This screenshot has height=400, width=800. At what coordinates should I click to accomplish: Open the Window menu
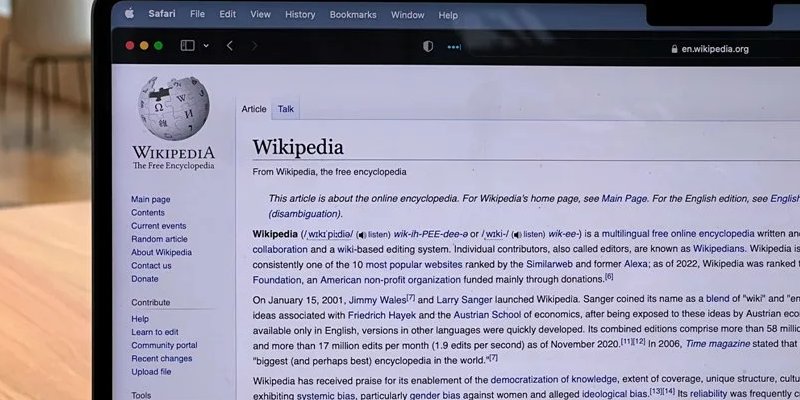click(x=408, y=15)
